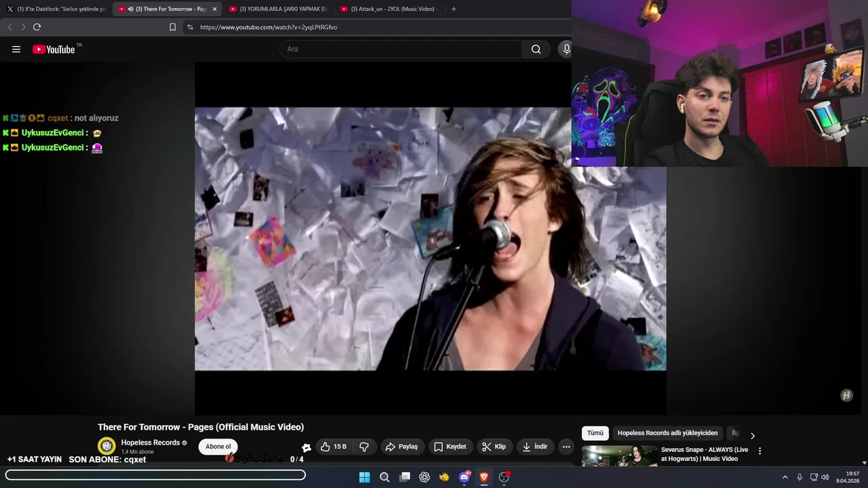868x488 pixels.
Task: Expand the hidden system tray icons chevron
Action: pos(785,477)
